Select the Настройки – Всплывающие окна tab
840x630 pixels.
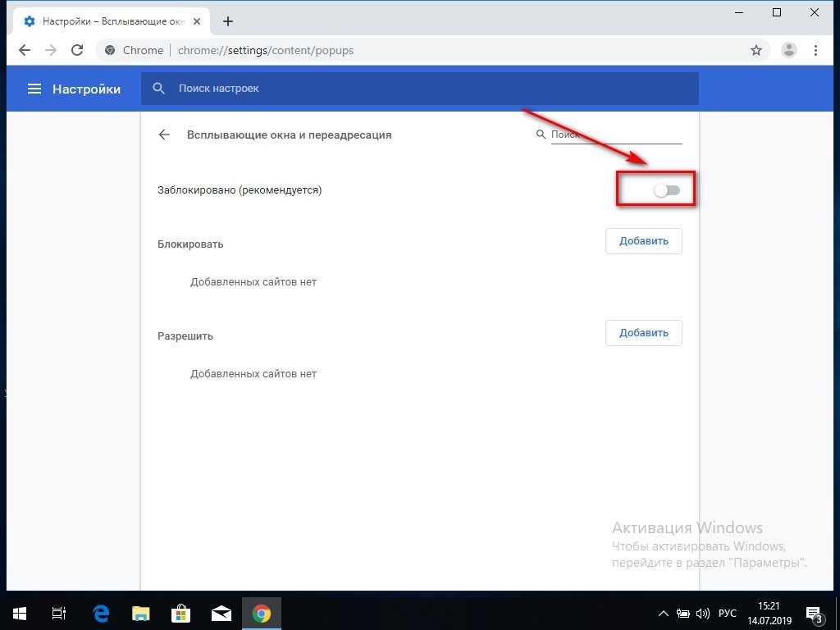click(112, 21)
